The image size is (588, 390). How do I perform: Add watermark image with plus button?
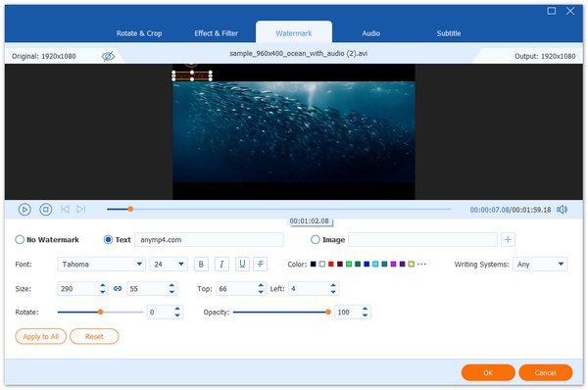click(508, 240)
